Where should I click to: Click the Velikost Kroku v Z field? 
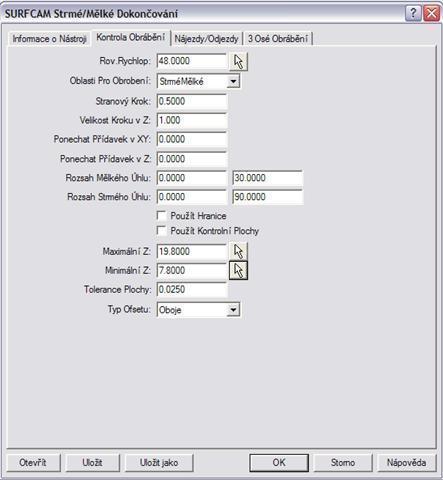coord(192,120)
